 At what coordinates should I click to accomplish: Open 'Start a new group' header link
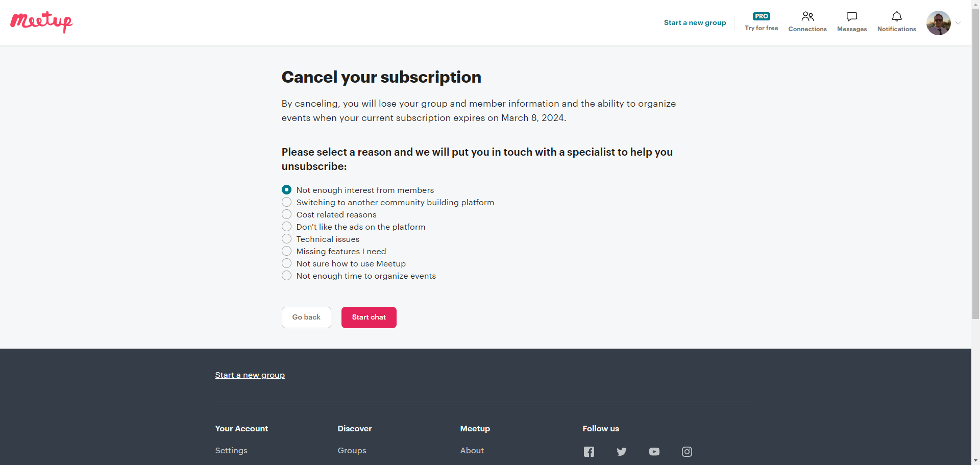tap(695, 22)
